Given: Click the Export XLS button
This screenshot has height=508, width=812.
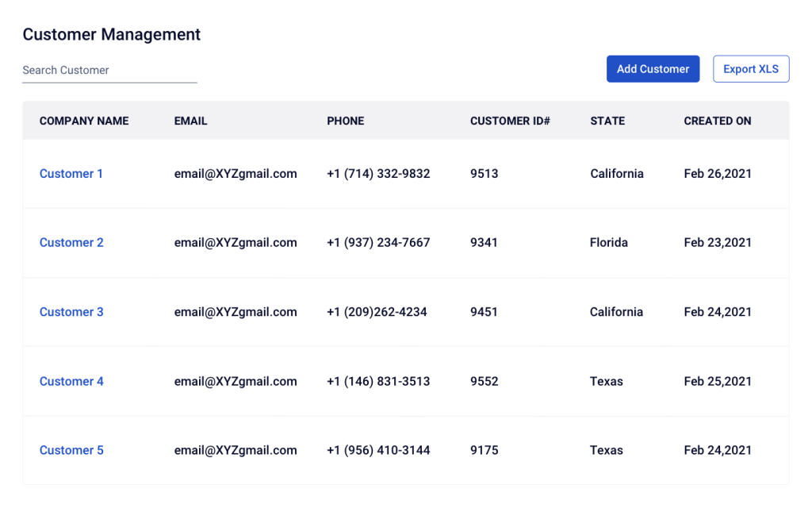Looking at the screenshot, I should click(750, 69).
